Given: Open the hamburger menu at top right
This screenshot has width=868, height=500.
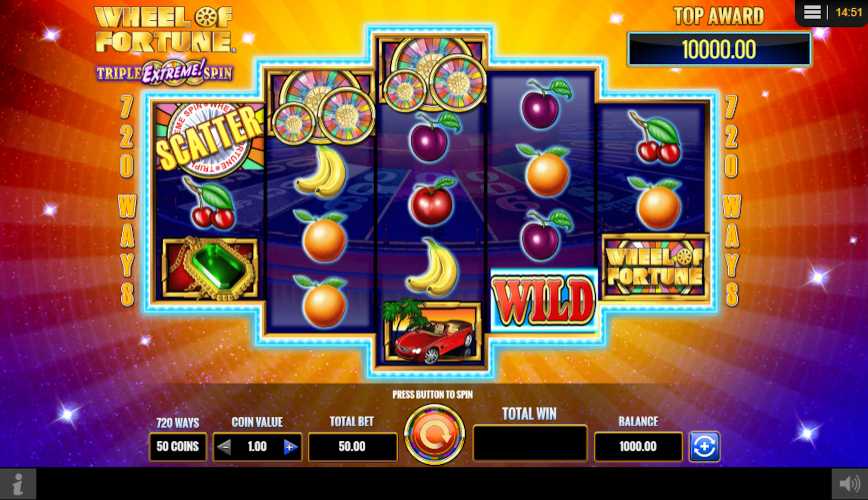Looking at the screenshot, I should point(812,12).
